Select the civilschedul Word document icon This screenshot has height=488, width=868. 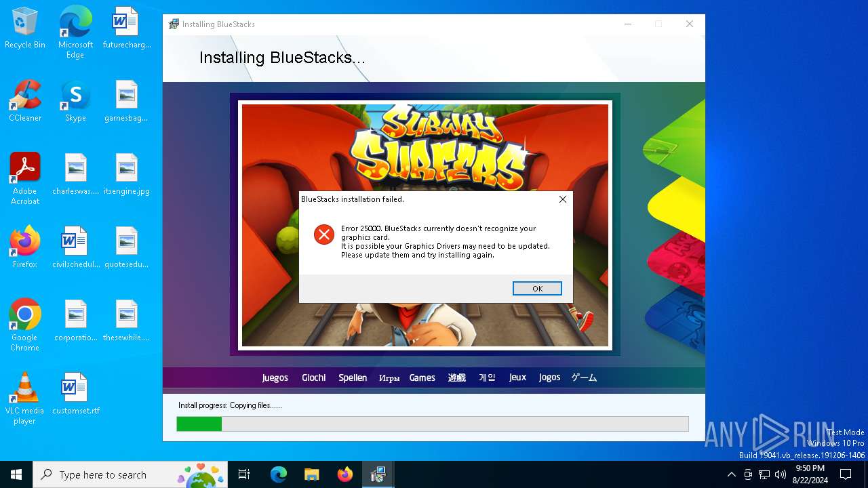(x=75, y=248)
